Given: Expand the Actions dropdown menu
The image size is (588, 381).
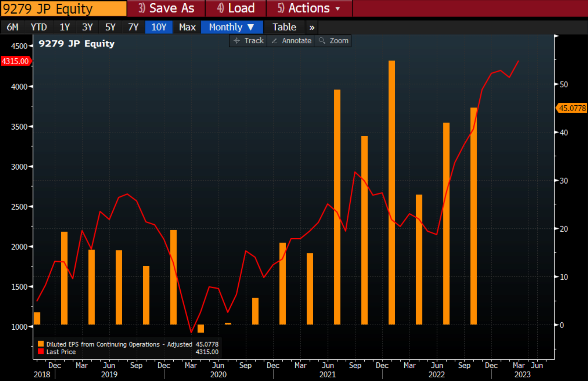Looking at the screenshot, I should pyautogui.click(x=309, y=8).
